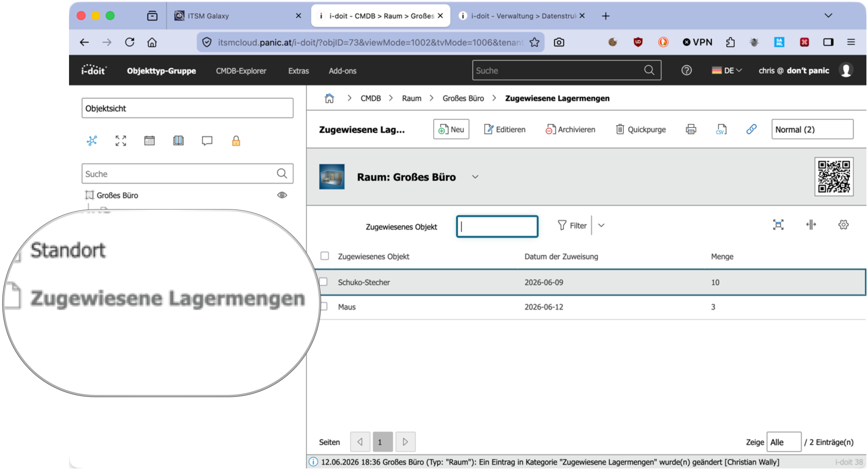Click the Zugewiesenes Objekt filter input

pyautogui.click(x=497, y=226)
